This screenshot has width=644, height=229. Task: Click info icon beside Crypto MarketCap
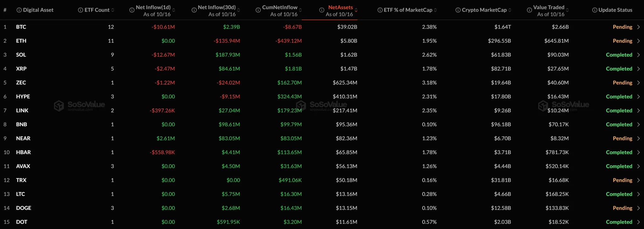coord(458,10)
